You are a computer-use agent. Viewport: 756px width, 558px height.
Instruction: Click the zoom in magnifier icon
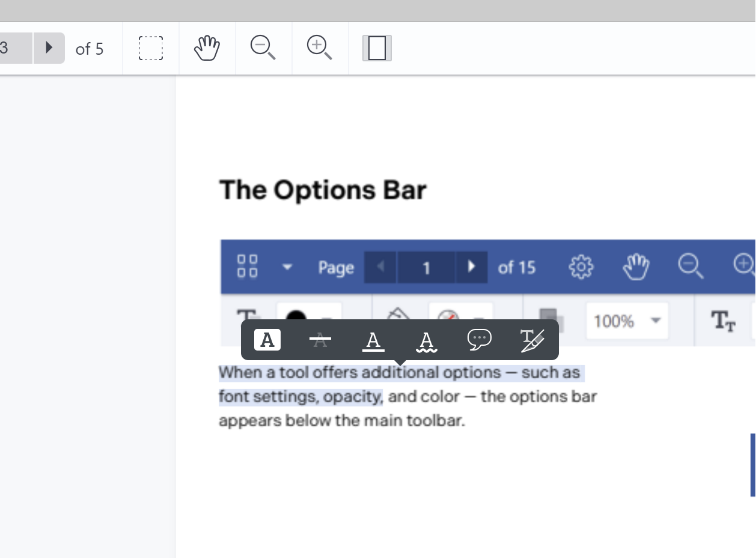(x=319, y=48)
